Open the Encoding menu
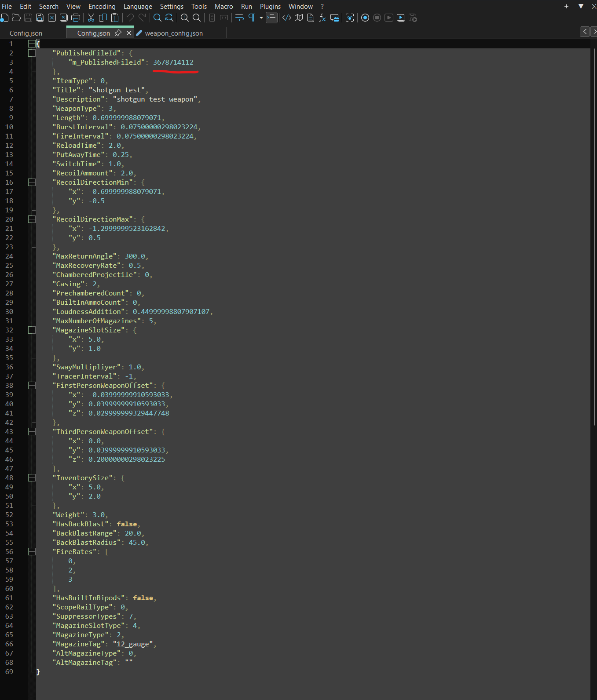This screenshot has height=700, width=597. (x=102, y=6)
